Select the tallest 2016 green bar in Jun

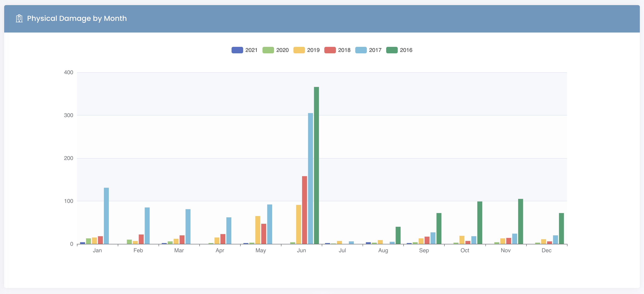[316, 165]
